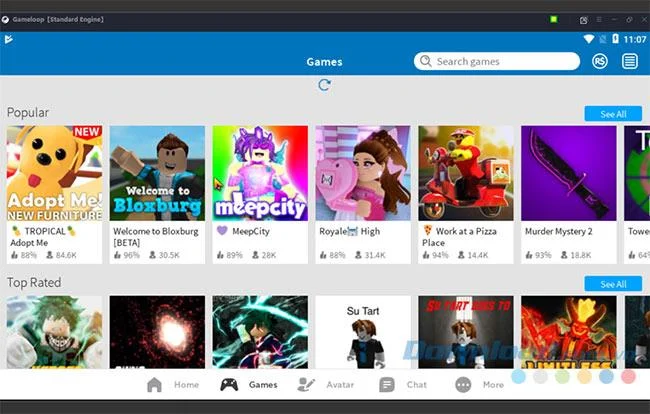This screenshot has width=650, height=414.
Task: Focus the Search games input field
Action: click(x=497, y=61)
